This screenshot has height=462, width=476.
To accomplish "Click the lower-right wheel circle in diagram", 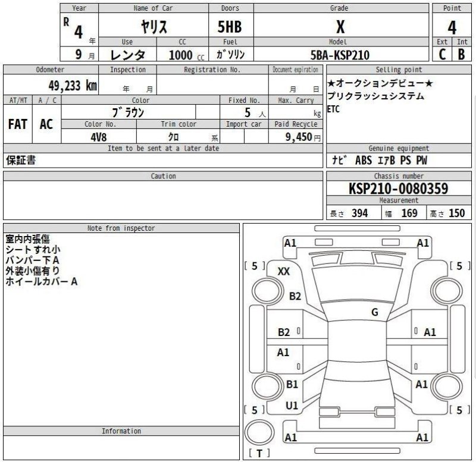I will click(x=448, y=387).
